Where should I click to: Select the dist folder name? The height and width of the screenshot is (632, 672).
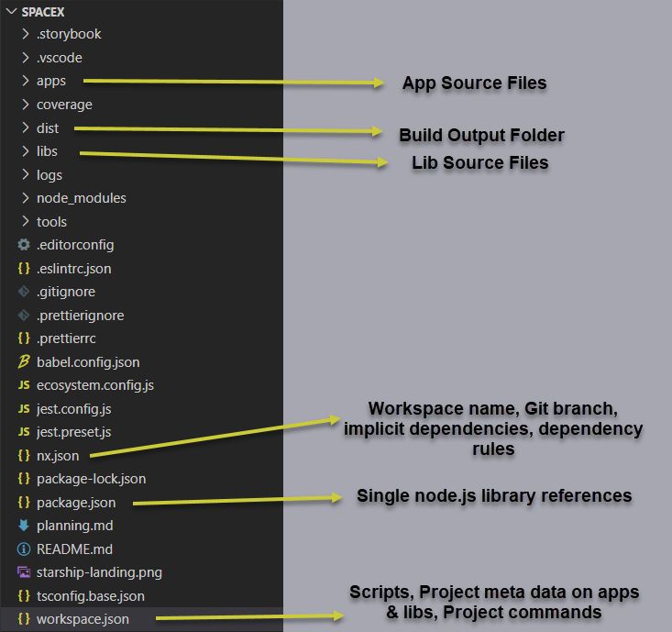(x=48, y=128)
